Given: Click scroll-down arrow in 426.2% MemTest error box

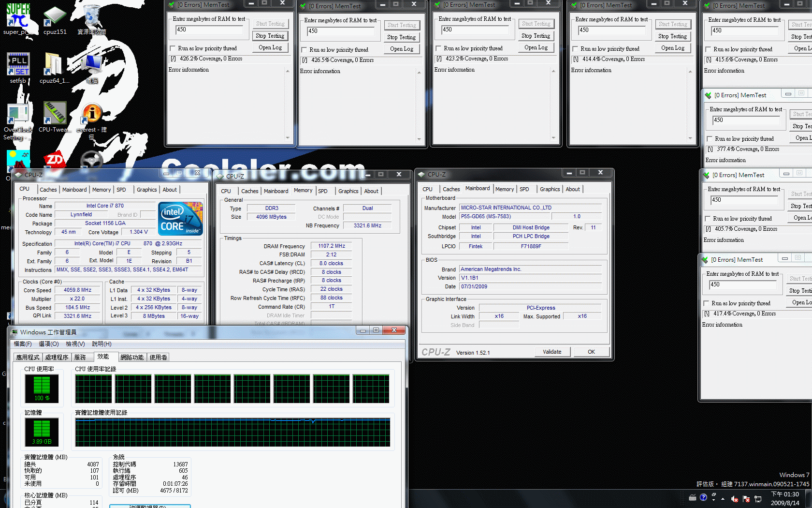Looking at the screenshot, I should tap(288, 137).
